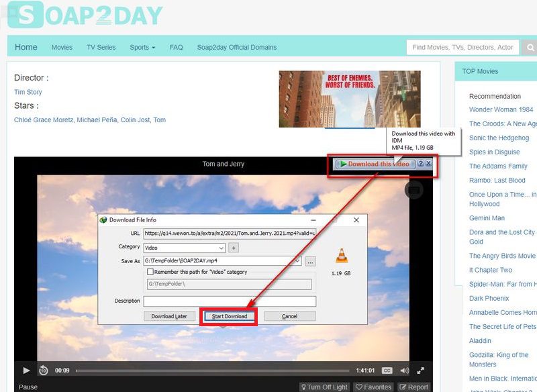The image size is (537, 392).
Task: Click the URL field in the dialog
Action: pyautogui.click(x=230, y=233)
